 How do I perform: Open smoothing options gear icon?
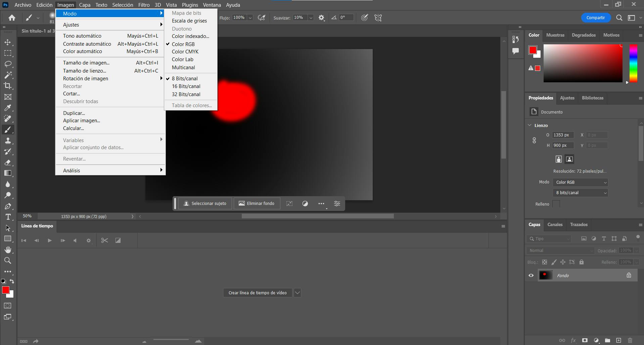pos(321,18)
